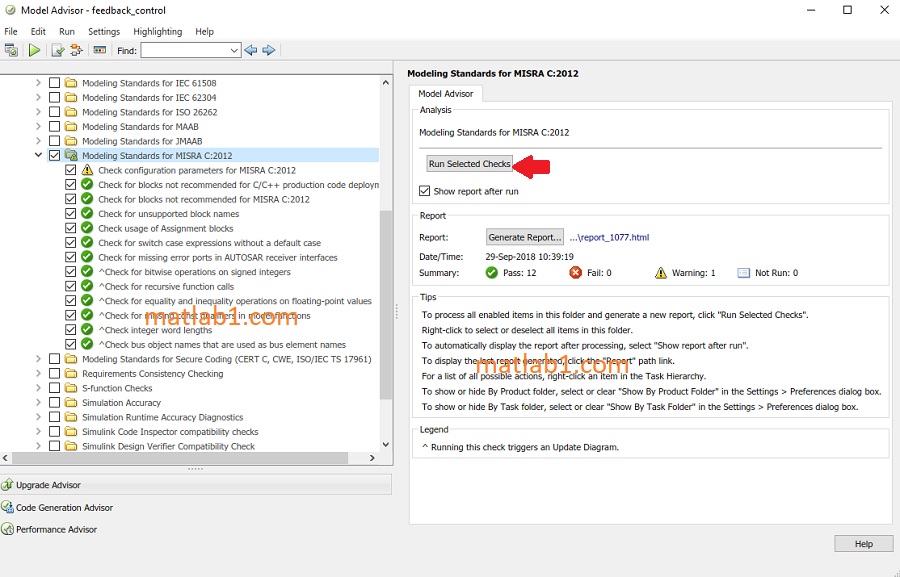Click the highlighting control panel toolbar icon

tap(100, 51)
